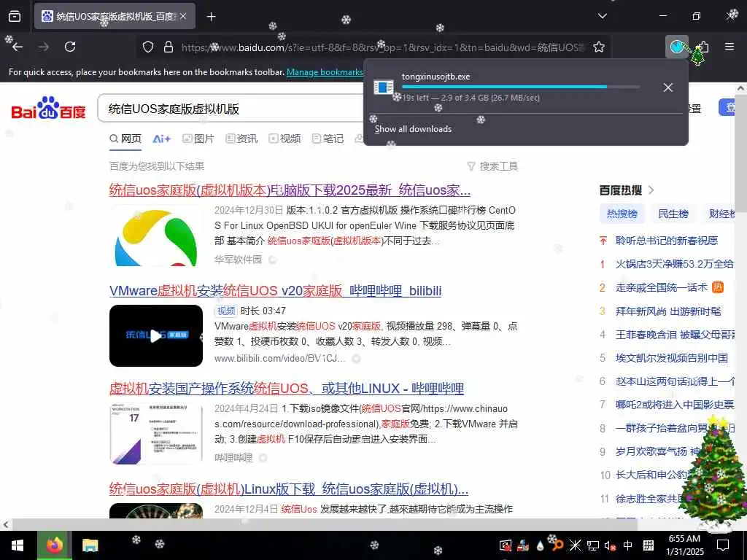
Task: Click the Firefox taskbar icon
Action: (54, 545)
